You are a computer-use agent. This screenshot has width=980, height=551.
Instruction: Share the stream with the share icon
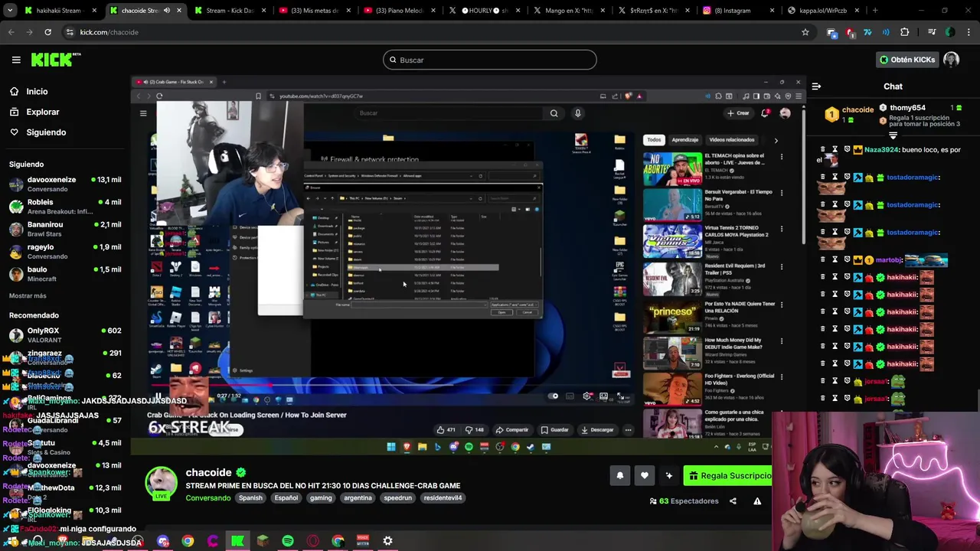click(733, 501)
